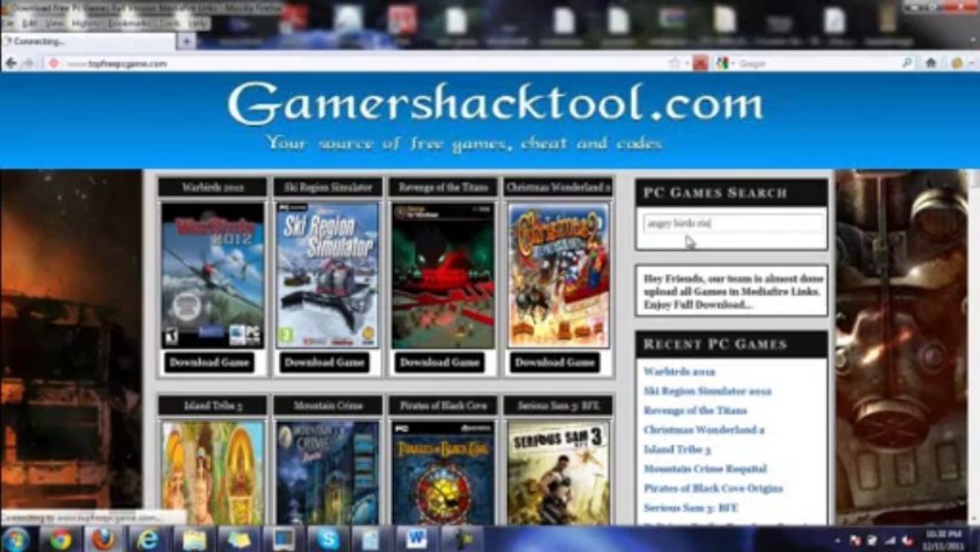
Task: Open Skype from the taskbar
Action: click(329, 540)
